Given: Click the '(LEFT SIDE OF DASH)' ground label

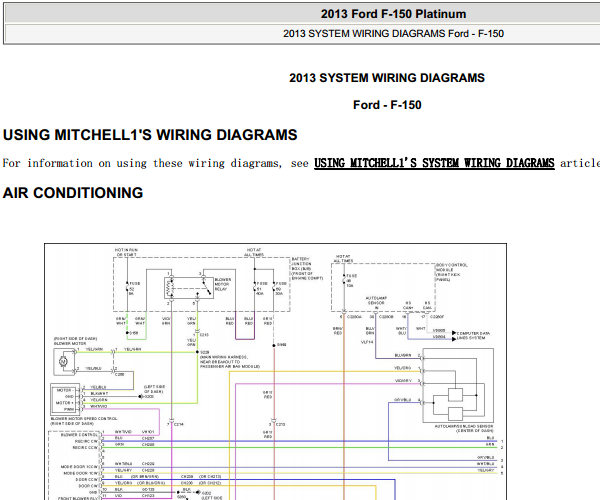Looking at the screenshot, I should click(154, 389).
